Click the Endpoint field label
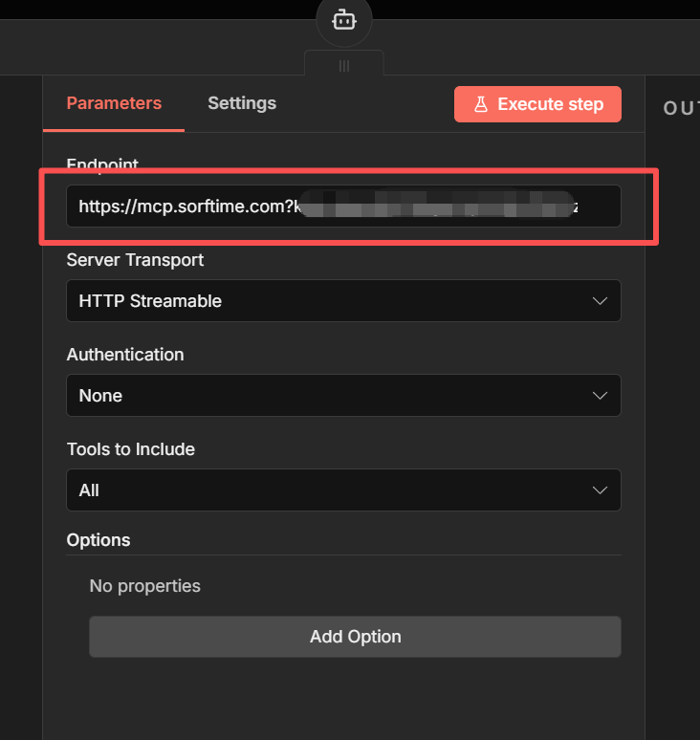This screenshot has width=700, height=740. pyautogui.click(x=104, y=165)
